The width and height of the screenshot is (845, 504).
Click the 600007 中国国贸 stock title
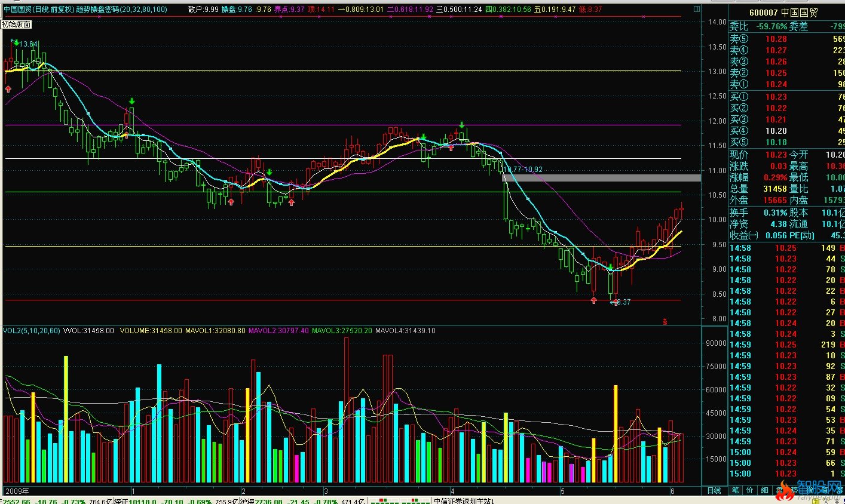pos(783,13)
